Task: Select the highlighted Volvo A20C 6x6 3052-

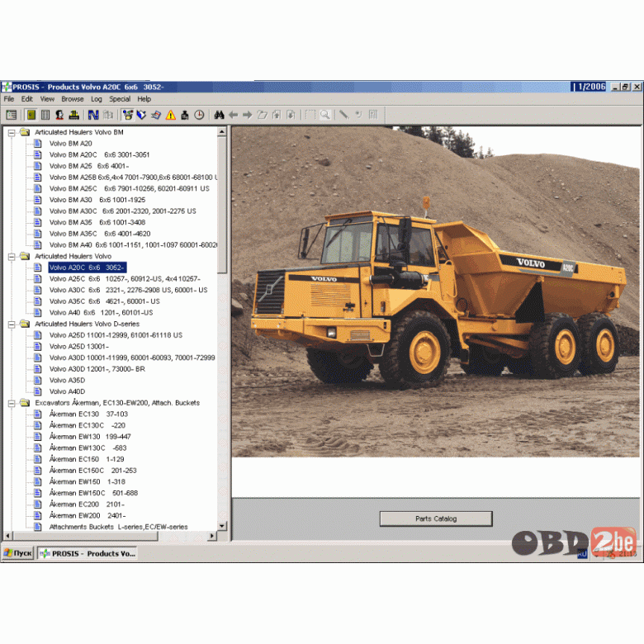Action: click(x=87, y=268)
